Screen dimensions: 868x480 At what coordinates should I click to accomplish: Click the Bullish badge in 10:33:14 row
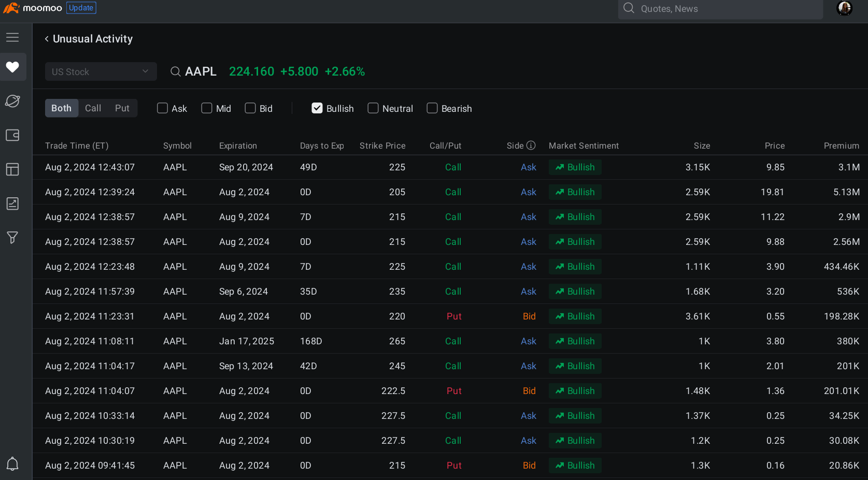pos(575,416)
